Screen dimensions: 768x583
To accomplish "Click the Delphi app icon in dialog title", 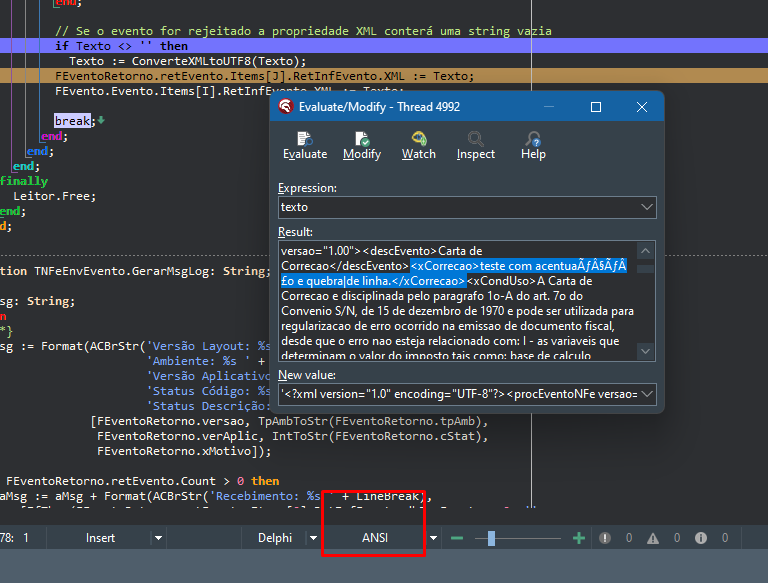I will coord(286,106).
